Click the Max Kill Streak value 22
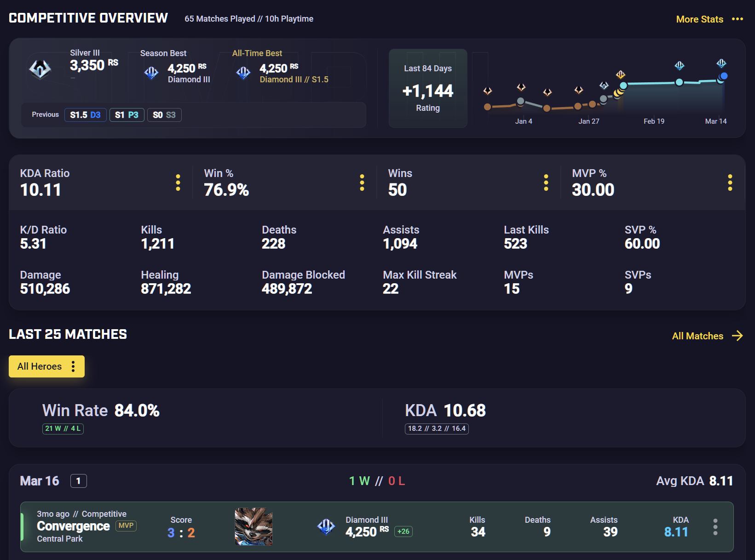This screenshot has height=560, width=755. (391, 289)
